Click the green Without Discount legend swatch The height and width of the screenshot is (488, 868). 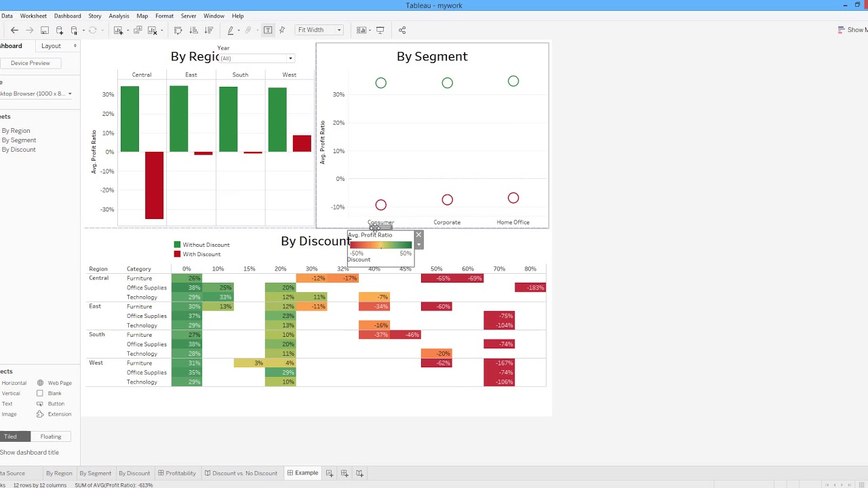(178, 245)
